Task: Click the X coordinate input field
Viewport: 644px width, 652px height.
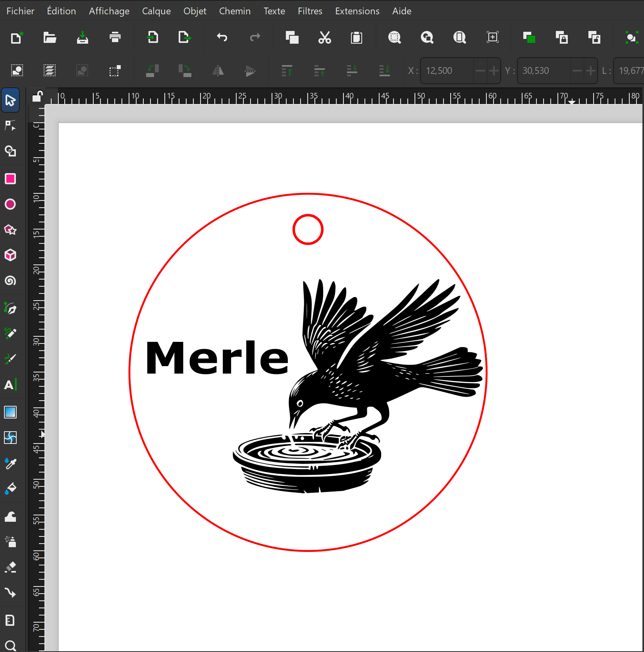Action: click(447, 71)
